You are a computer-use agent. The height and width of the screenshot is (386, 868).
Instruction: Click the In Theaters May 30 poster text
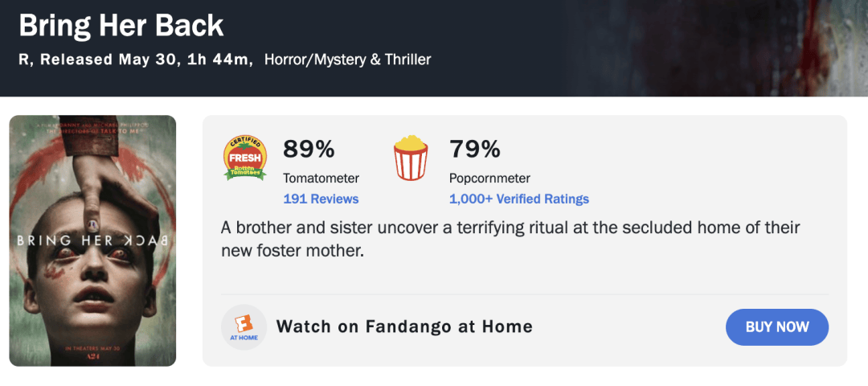(x=92, y=348)
